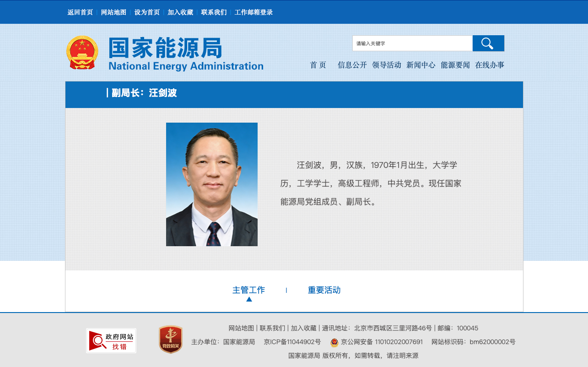Click the biography paragraph beginning 汪剑波，男

tap(371, 183)
